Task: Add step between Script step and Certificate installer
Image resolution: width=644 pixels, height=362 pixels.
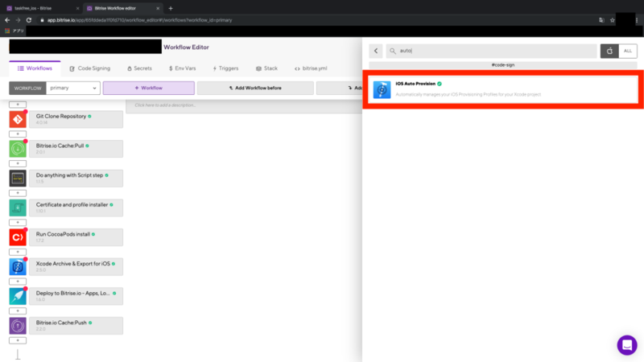Action: point(18,193)
